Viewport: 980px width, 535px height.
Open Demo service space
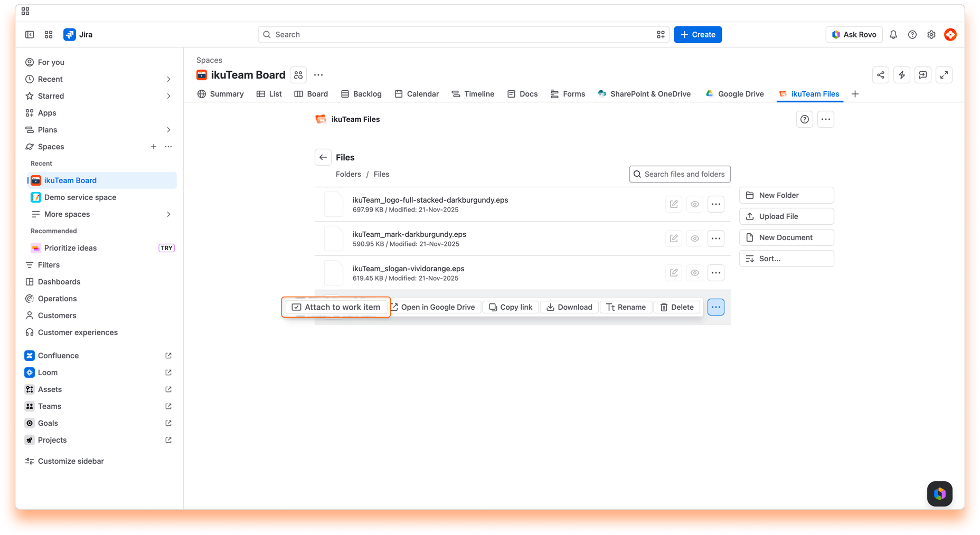tap(102, 197)
